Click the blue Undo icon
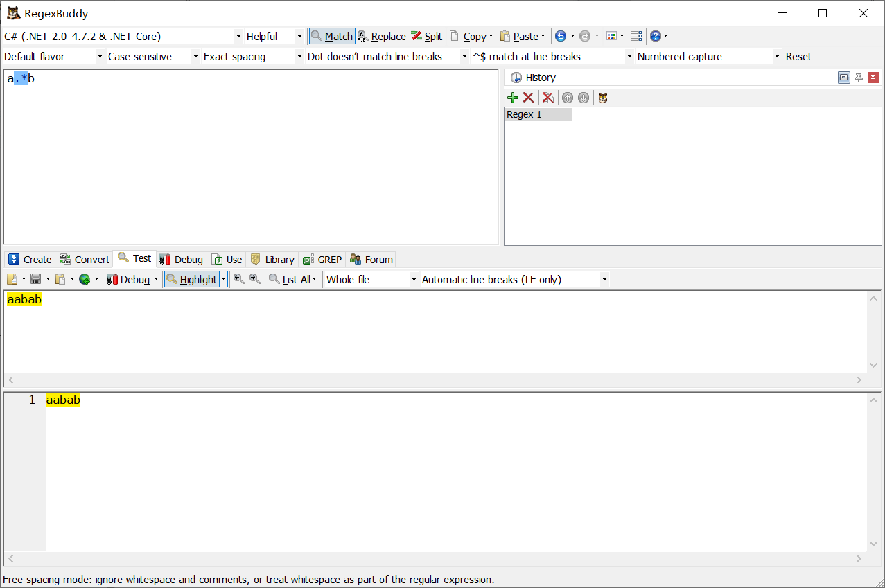Viewport: 885px width, 588px height. click(561, 36)
